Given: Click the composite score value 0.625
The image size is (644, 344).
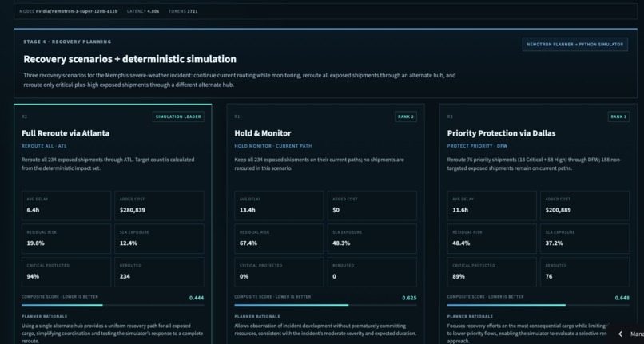Looking at the screenshot, I should pos(409,298).
